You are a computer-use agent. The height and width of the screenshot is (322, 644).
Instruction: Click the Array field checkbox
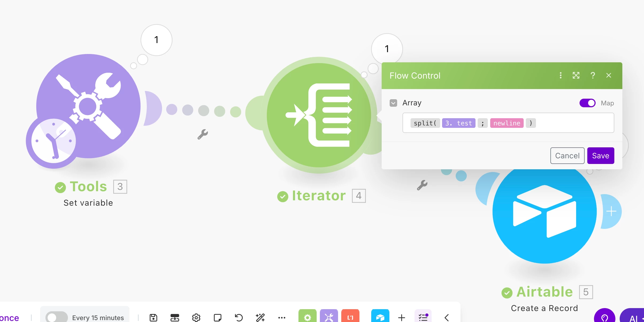click(393, 103)
